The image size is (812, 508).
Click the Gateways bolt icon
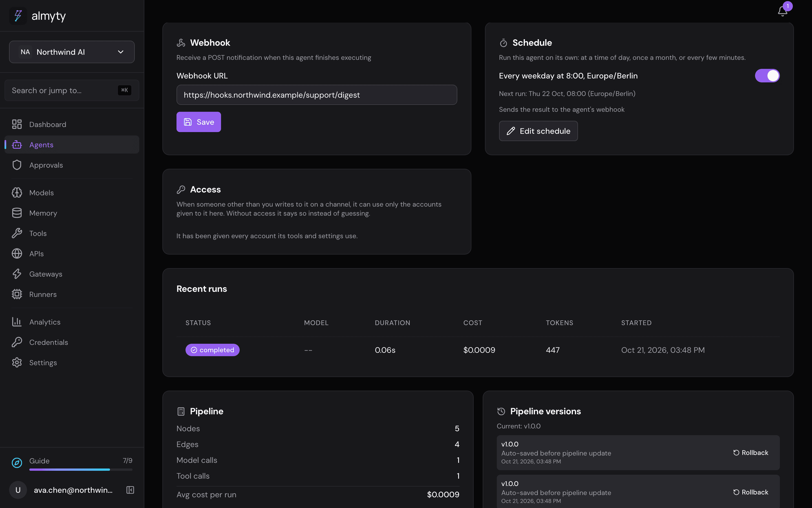(x=17, y=274)
